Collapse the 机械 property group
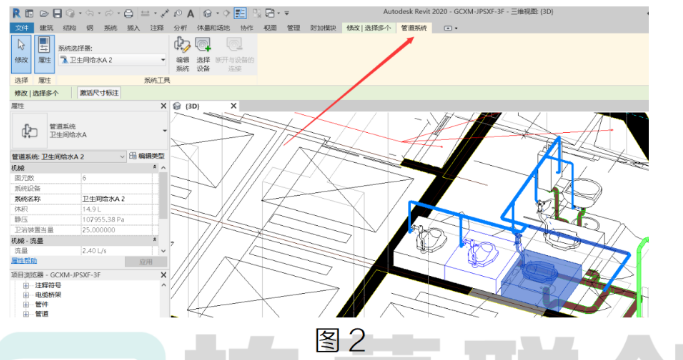This screenshot has height=360, width=683. pyautogui.click(x=154, y=167)
